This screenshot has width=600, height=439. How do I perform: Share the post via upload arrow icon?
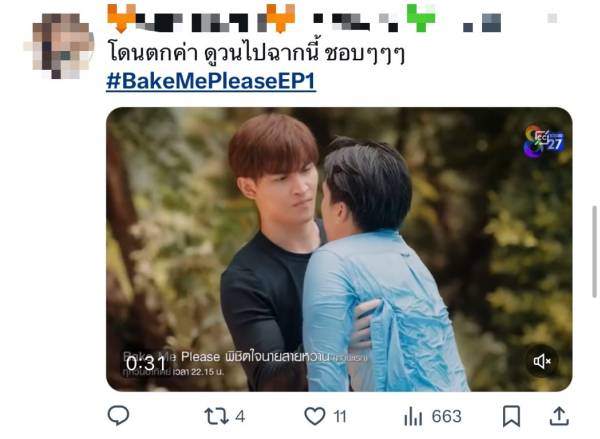click(559, 416)
